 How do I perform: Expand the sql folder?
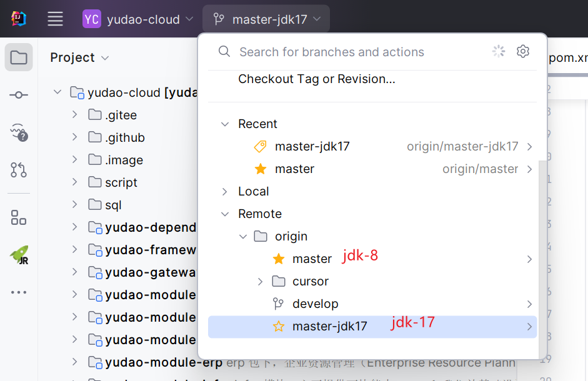tap(74, 204)
